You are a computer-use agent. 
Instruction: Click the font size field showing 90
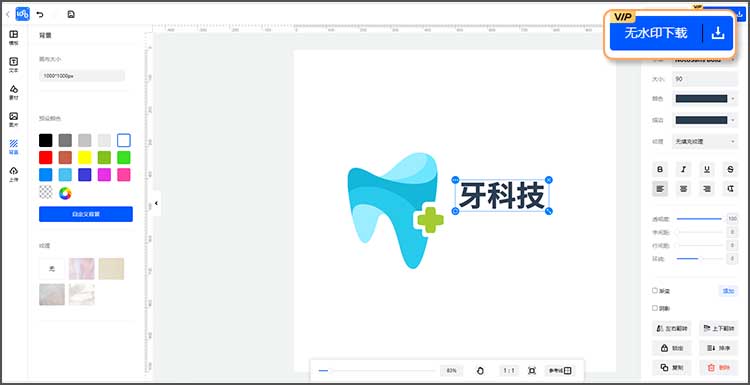point(705,79)
